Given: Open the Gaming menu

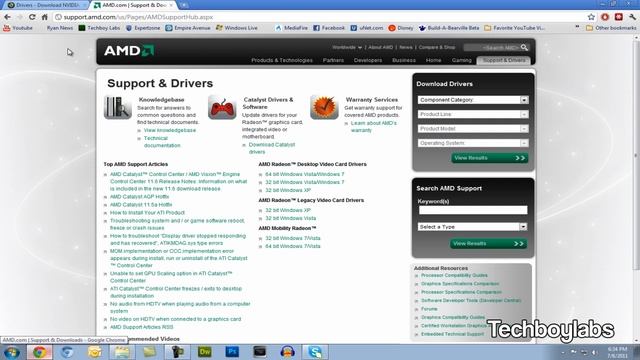Looking at the screenshot, I should pos(462,60).
